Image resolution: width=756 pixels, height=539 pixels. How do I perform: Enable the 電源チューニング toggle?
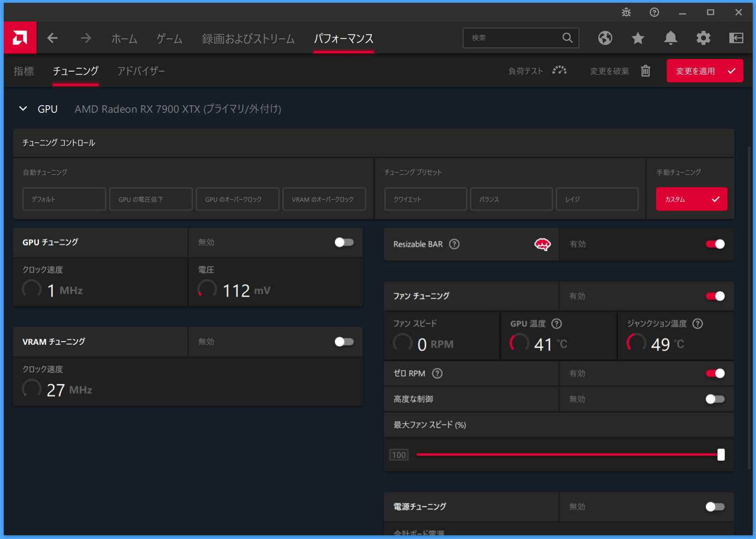(715, 507)
